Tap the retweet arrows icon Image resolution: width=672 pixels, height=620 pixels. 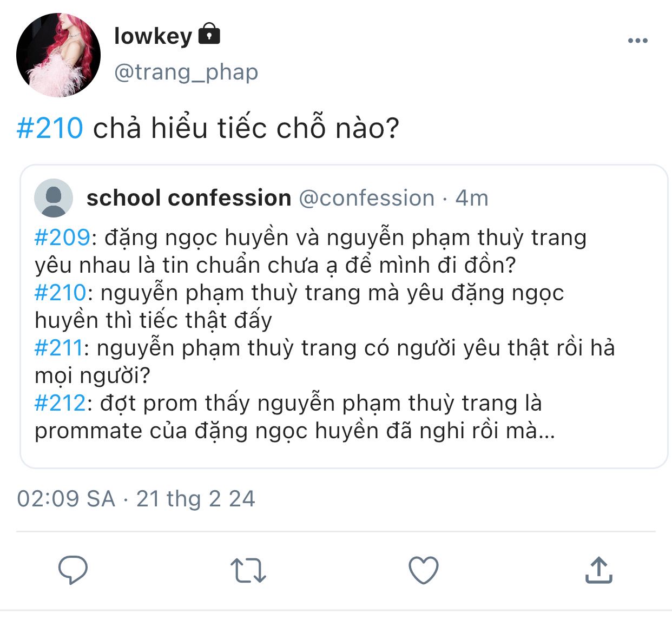pyautogui.click(x=248, y=571)
